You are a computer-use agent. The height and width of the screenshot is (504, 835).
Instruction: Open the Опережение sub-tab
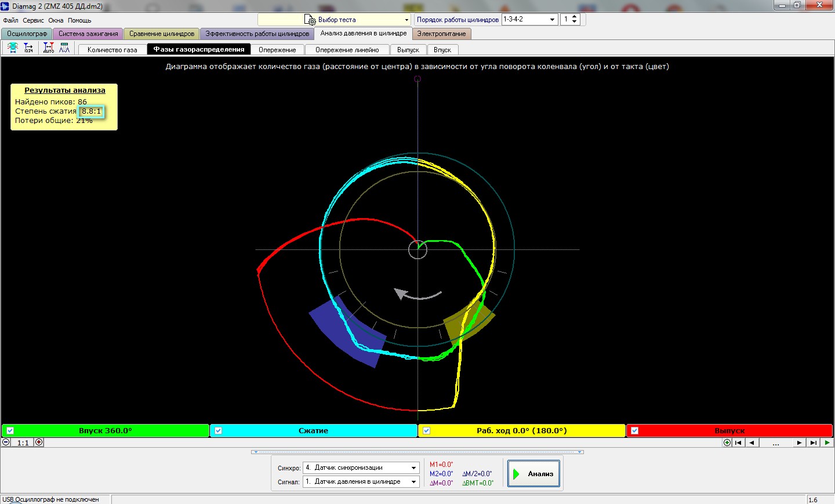[277, 50]
